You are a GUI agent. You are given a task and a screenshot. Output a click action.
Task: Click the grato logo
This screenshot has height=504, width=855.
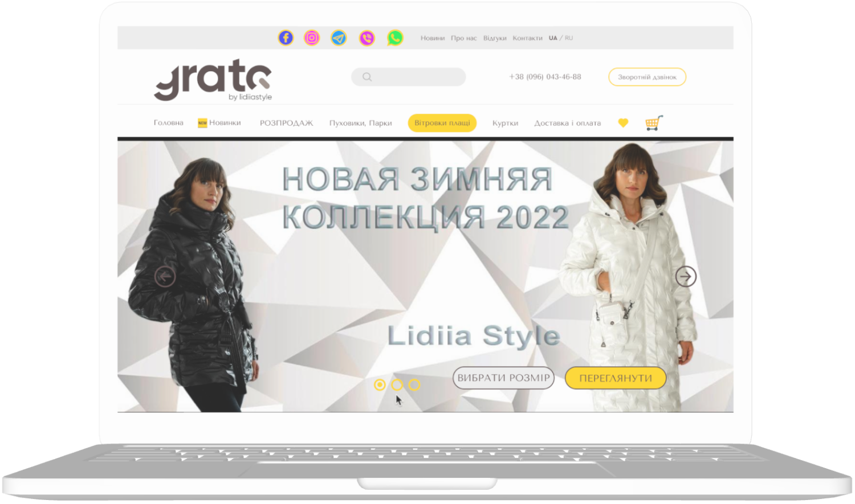click(213, 81)
